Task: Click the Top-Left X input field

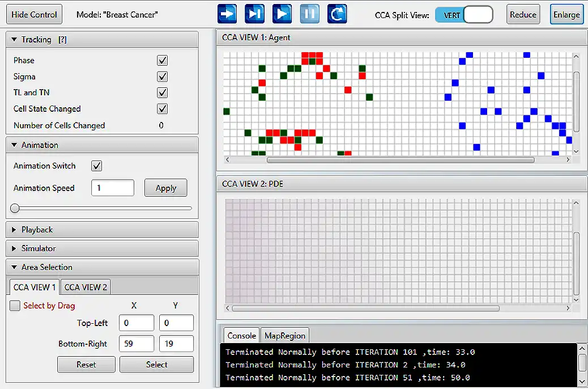Action: click(x=136, y=323)
